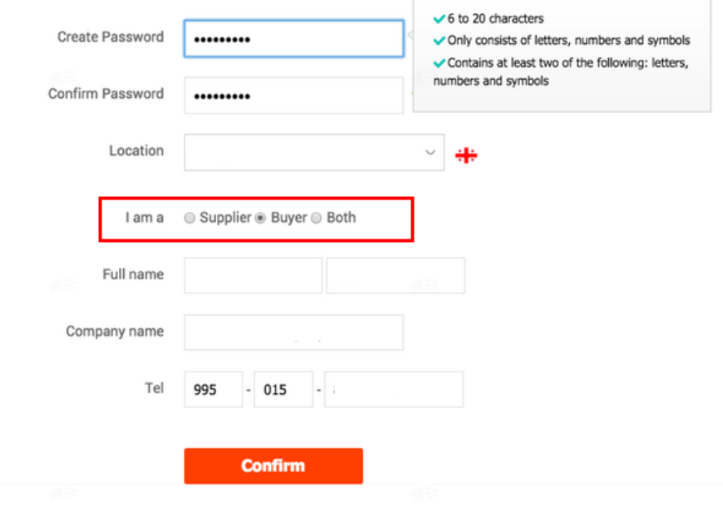Screen dimensions: 723x507
Task: Click the chevron arrow in Location field
Action: tap(430, 153)
